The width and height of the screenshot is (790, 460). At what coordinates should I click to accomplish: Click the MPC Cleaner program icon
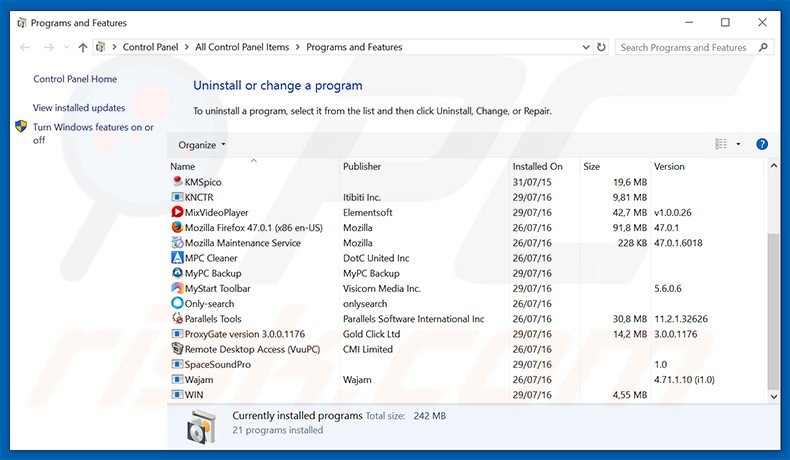coord(177,258)
